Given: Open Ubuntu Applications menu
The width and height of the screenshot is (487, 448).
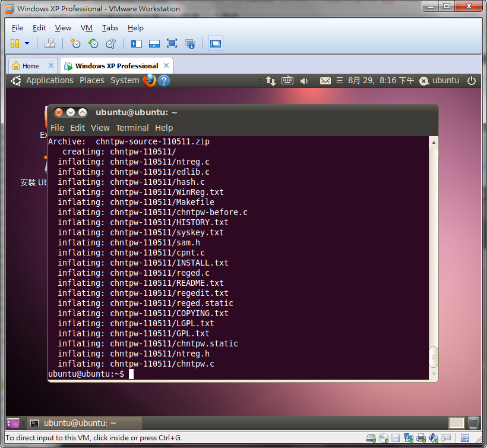Looking at the screenshot, I should click(50, 80).
